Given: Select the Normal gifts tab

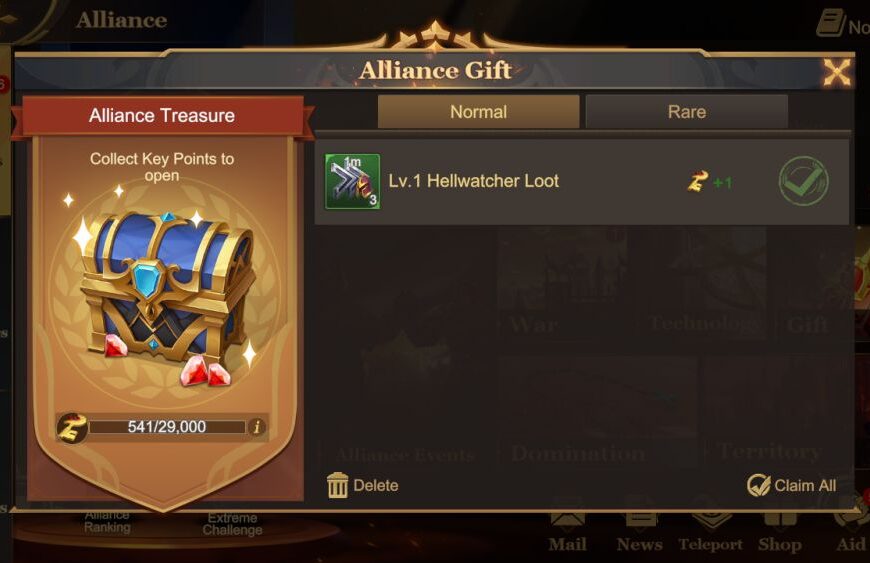Looking at the screenshot, I should 478,111.
